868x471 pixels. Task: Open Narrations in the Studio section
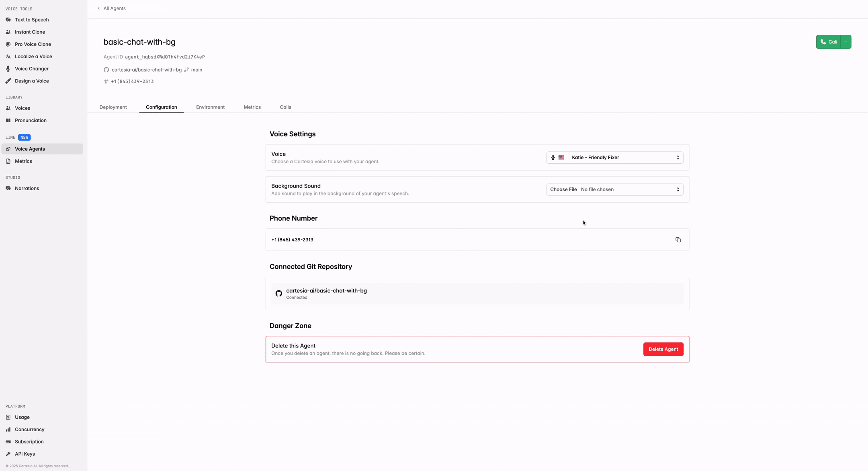27,188
